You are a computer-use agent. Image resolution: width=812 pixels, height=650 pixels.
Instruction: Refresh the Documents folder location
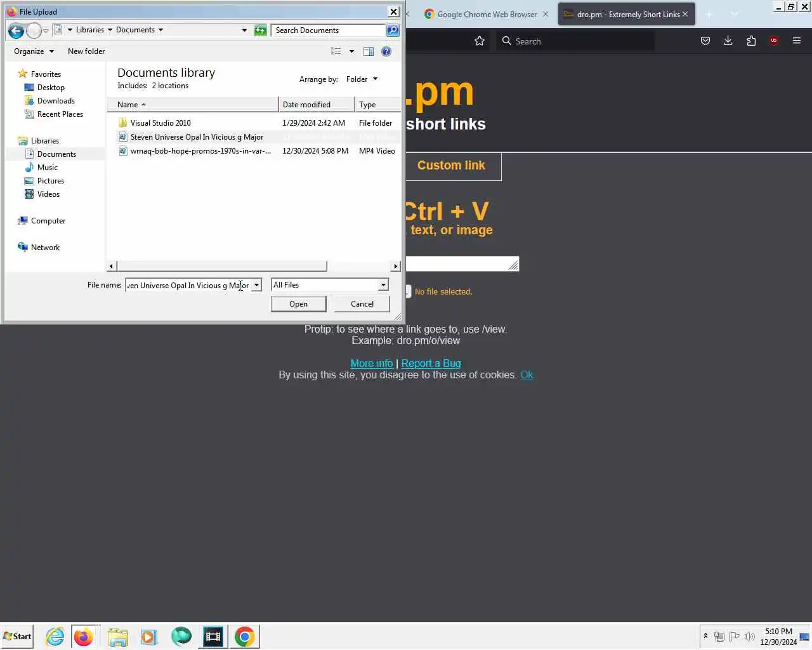tap(260, 30)
